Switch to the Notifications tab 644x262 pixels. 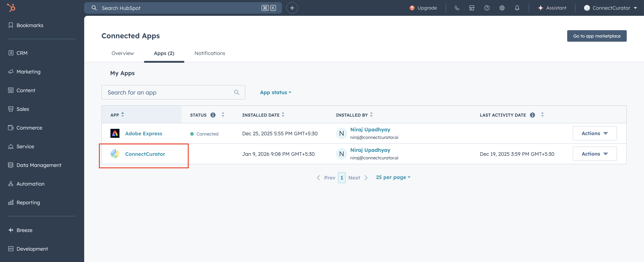[210, 53]
